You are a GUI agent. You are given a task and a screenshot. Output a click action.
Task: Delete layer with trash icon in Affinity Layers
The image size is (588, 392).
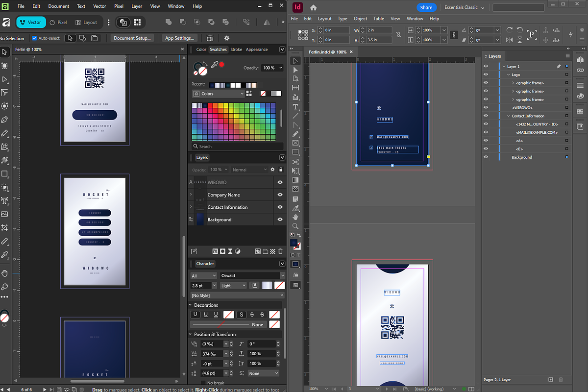281,251
